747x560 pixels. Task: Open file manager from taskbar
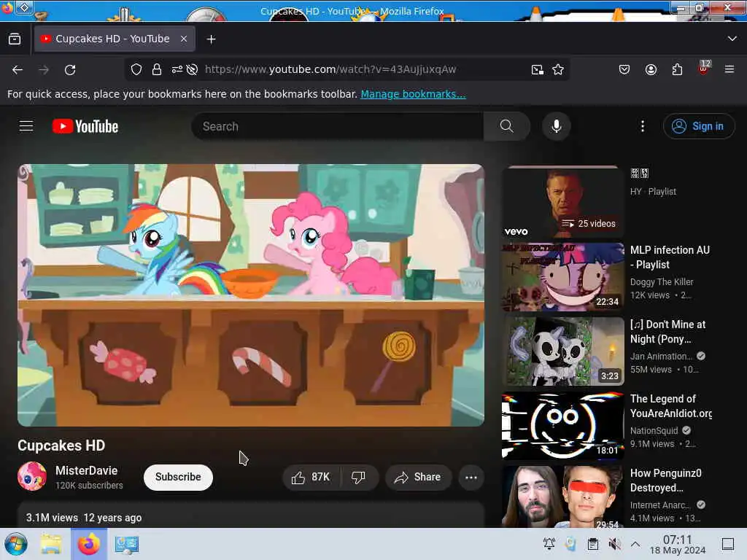51,544
